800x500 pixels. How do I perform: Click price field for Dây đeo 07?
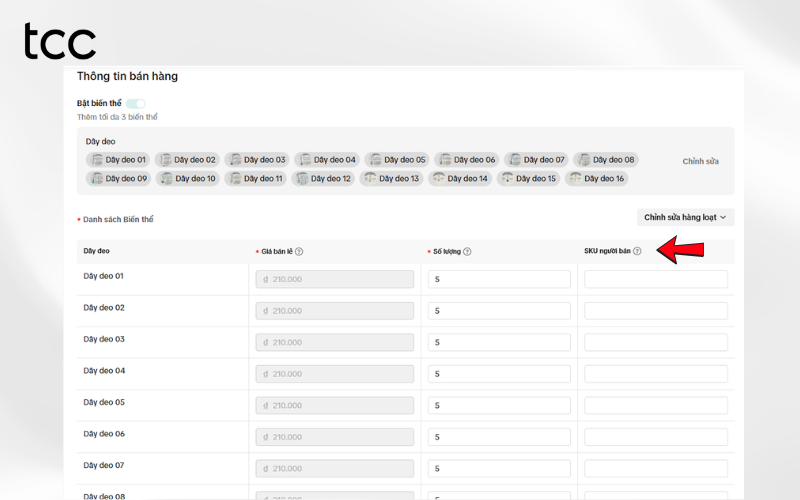[335, 469]
